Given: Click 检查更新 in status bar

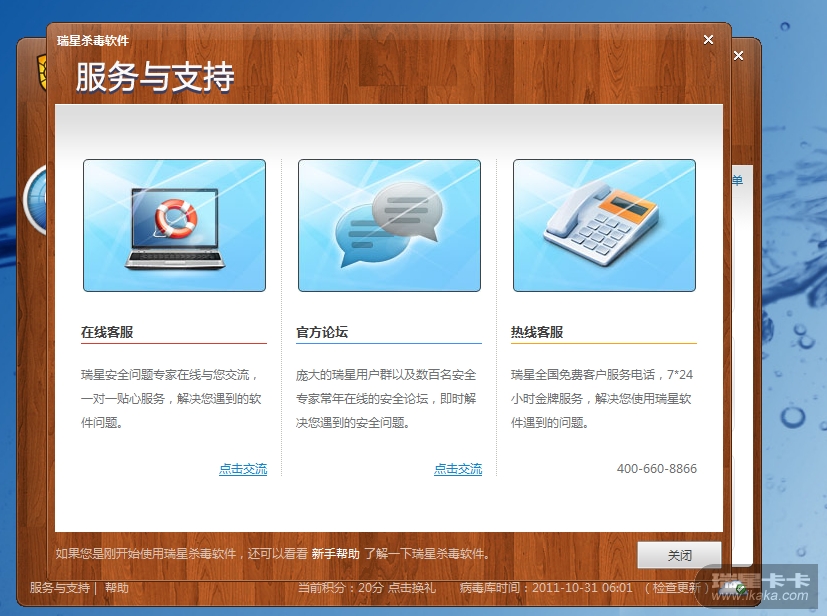Looking at the screenshot, I should coord(676,588).
